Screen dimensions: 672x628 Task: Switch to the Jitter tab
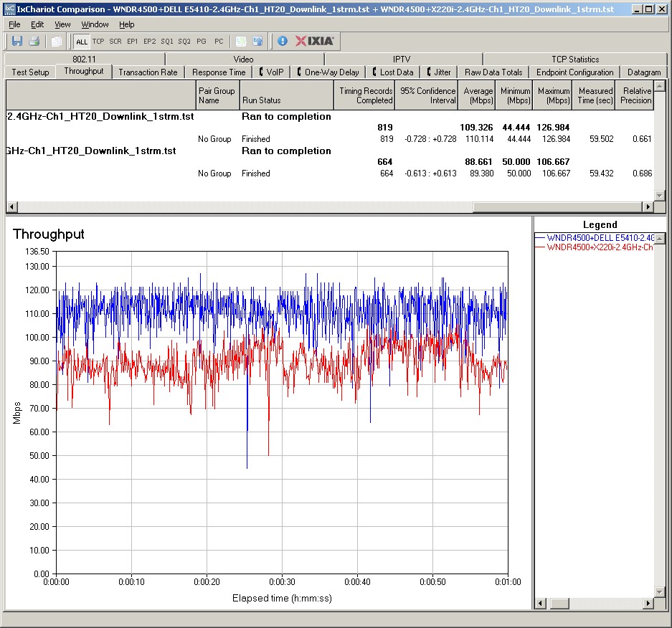click(x=439, y=72)
